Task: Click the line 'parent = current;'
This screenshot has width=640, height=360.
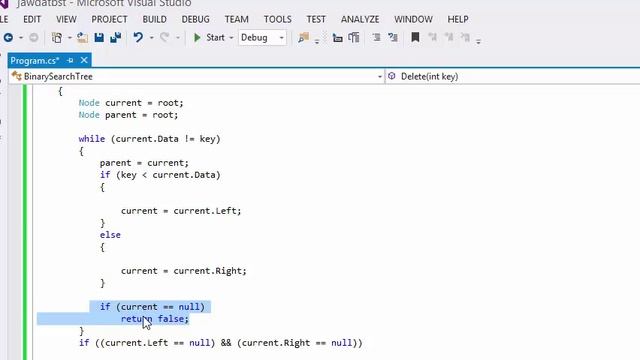Action: 144,163
